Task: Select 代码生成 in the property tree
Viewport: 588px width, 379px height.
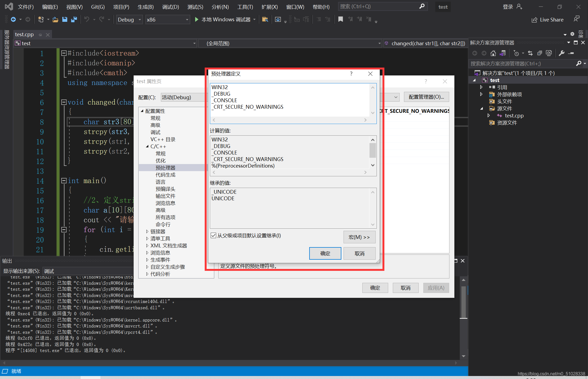Action: coord(166,175)
